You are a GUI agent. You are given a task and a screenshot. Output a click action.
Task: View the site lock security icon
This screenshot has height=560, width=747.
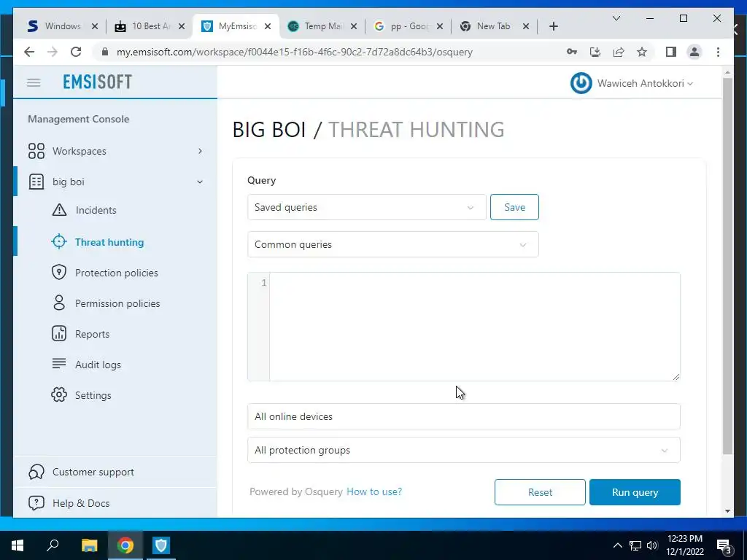coord(105,52)
